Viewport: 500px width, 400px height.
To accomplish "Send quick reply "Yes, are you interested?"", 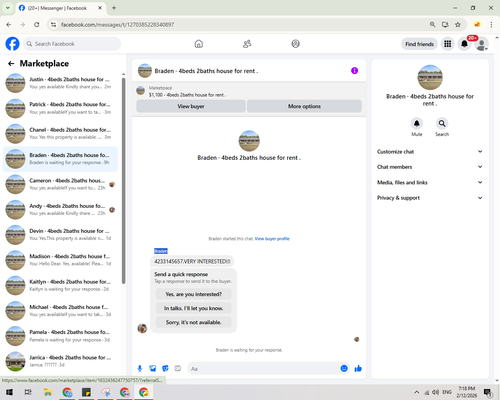I will [x=194, y=294].
